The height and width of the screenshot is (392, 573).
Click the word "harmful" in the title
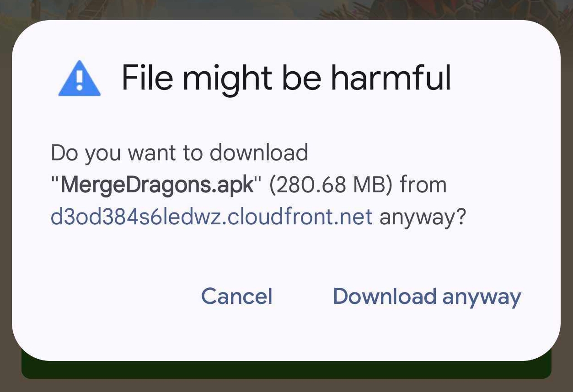pos(391,78)
